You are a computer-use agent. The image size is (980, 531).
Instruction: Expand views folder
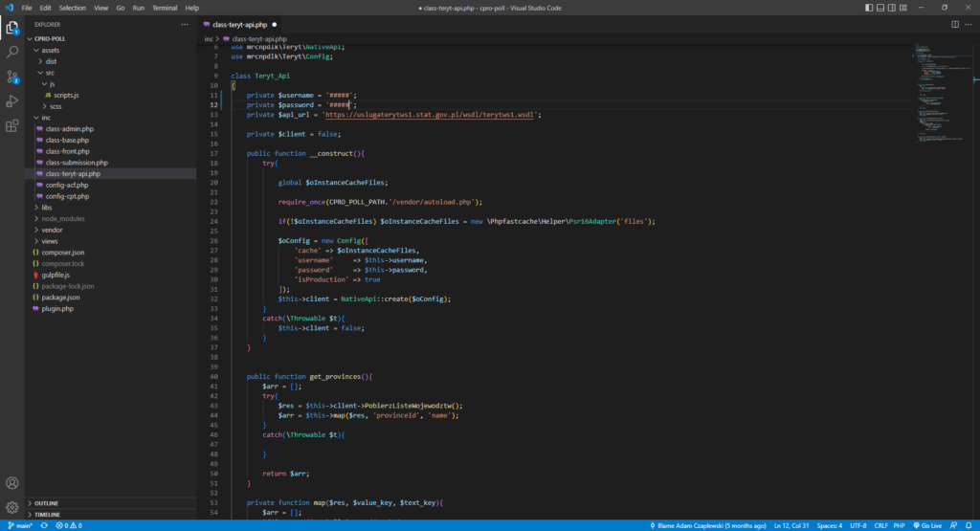(x=111, y=241)
